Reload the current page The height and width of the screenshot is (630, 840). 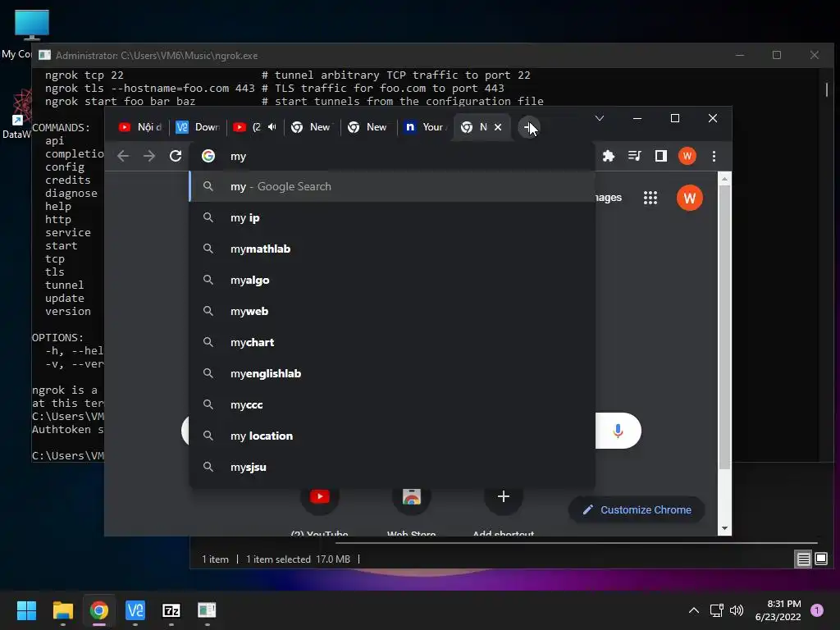(x=176, y=156)
